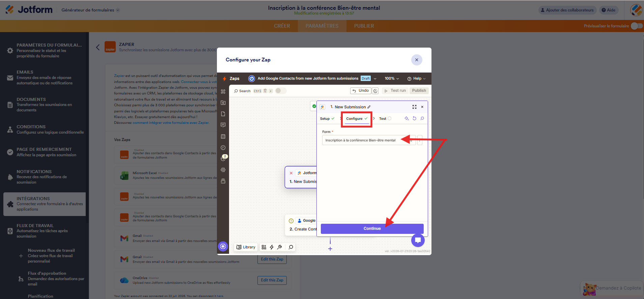Open Demandez à Copilote assistant
The height and width of the screenshot is (299, 644).
[x=612, y=288]
